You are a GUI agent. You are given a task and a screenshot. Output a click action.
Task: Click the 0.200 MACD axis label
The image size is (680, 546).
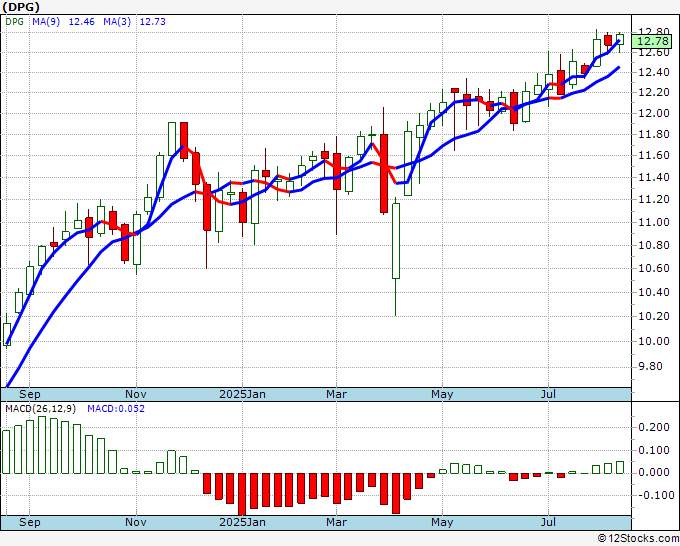click(x=654, y=428)
